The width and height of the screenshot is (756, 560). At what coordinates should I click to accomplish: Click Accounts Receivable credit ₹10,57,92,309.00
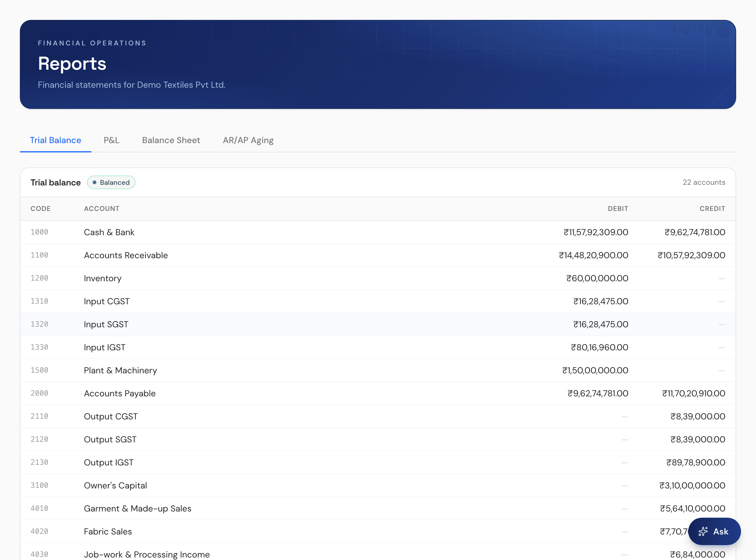(691, 255)
